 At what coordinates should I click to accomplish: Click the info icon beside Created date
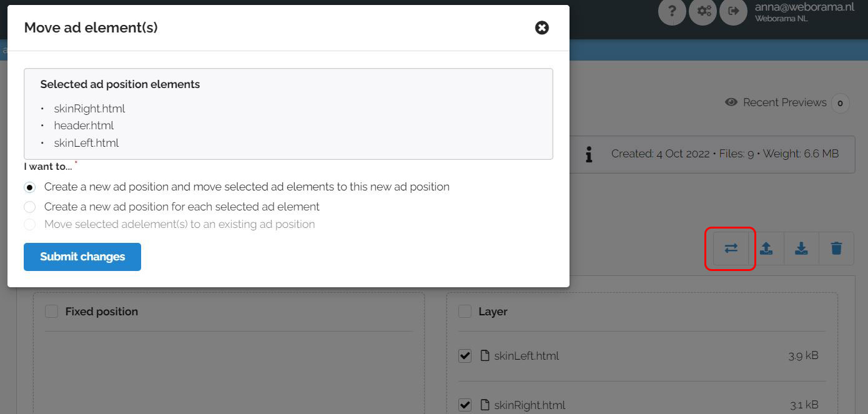click(x=588, y=154)
